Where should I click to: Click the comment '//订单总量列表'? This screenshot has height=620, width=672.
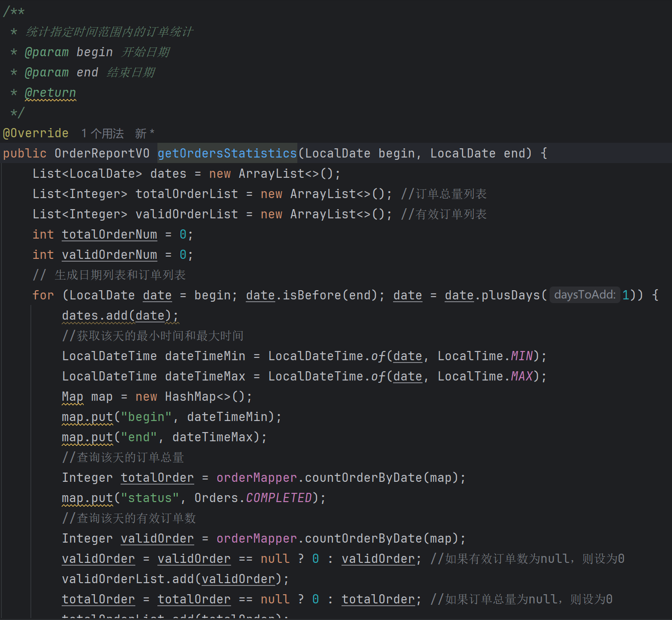click(444, 194)
